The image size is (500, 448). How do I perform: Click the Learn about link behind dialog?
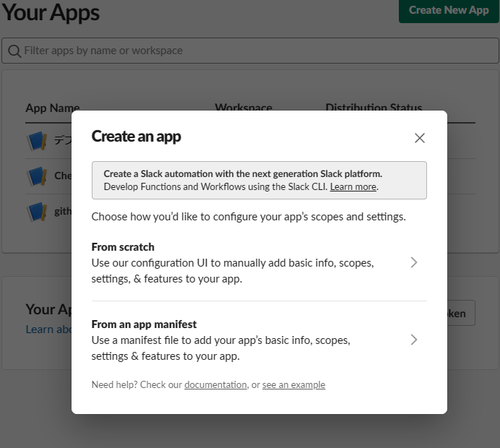49,329
